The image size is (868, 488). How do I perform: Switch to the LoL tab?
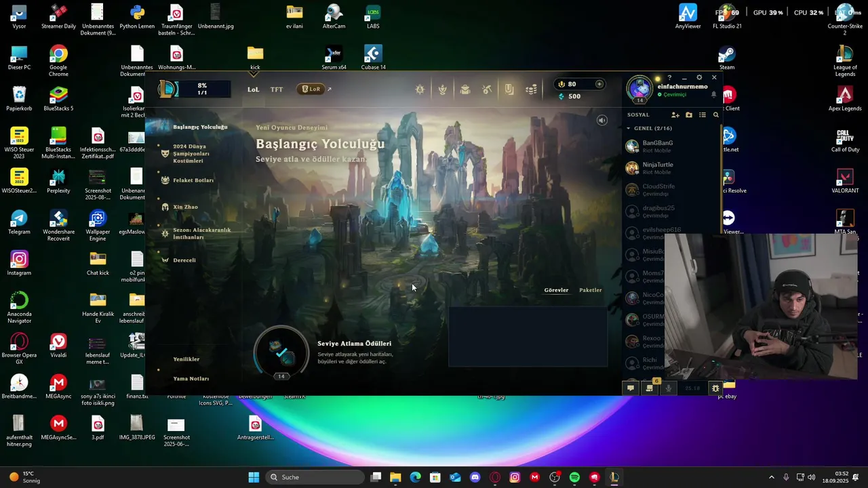[253, 89]
